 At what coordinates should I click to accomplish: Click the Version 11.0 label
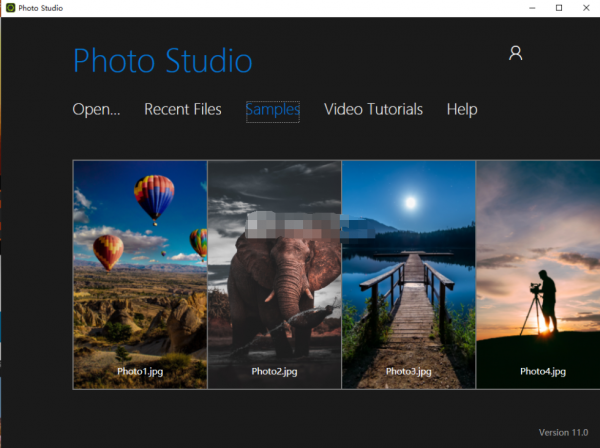[x=563, y=433]
